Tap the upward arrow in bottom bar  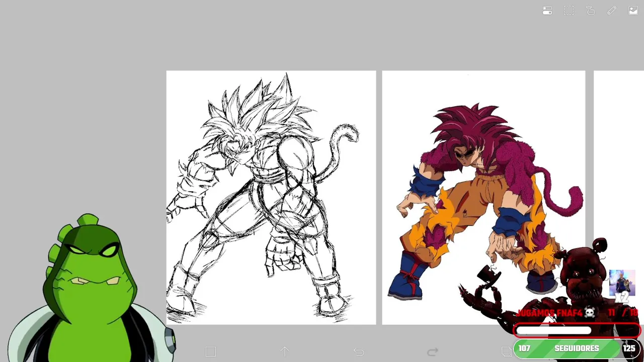coord(285,352)
